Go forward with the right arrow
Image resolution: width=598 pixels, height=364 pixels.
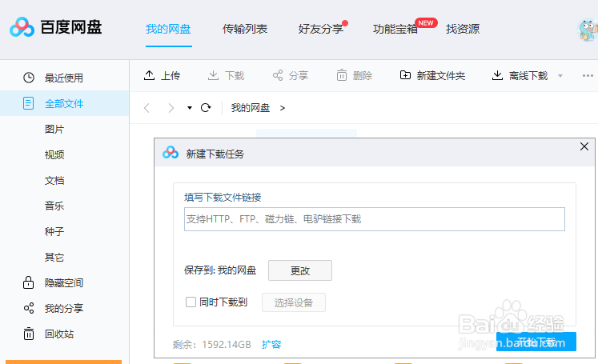[x=171, y=108]
